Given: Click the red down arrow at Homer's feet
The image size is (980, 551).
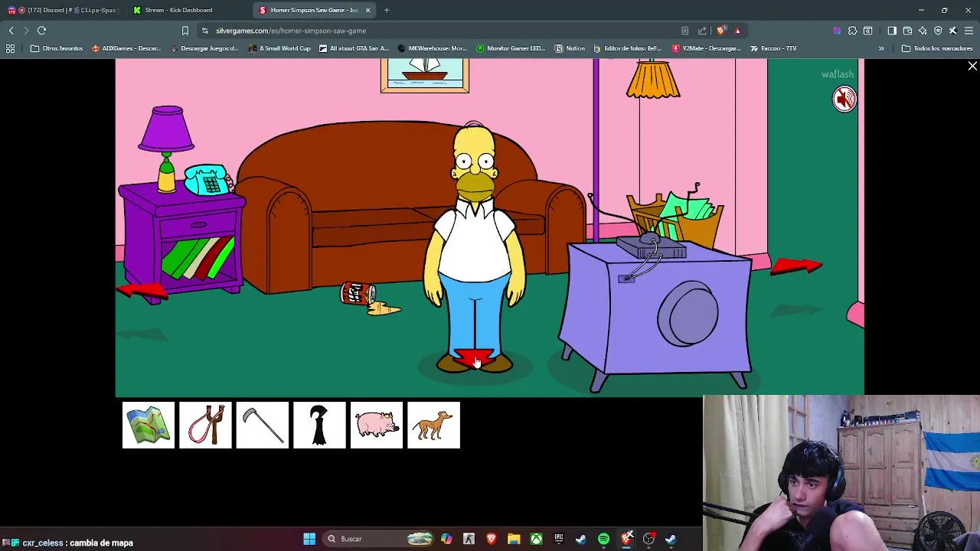Looking at the screenshot, I should (475, 358).
